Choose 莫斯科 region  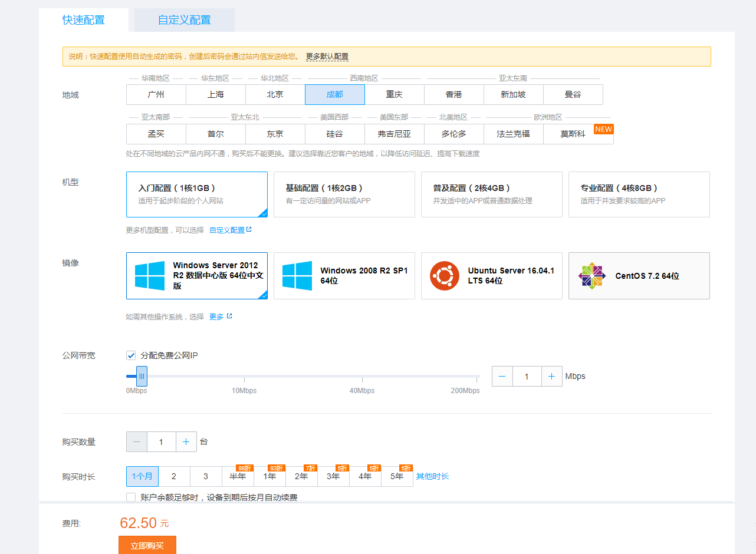coord(573,134)
